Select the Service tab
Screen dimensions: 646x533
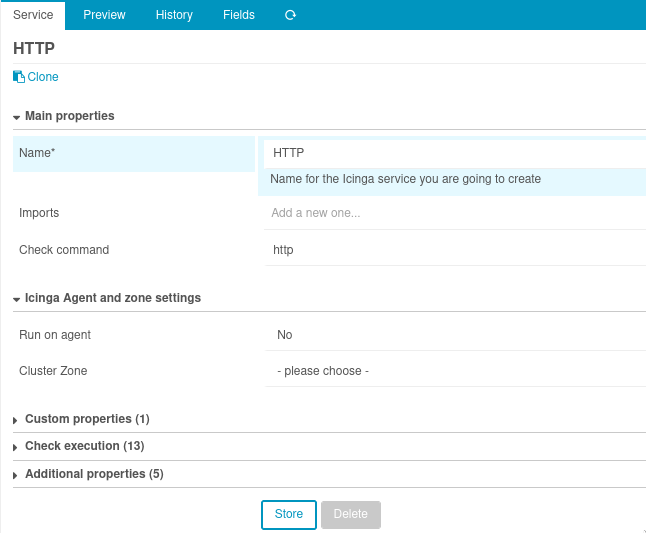pyautogui.click(x=33, y=15)
